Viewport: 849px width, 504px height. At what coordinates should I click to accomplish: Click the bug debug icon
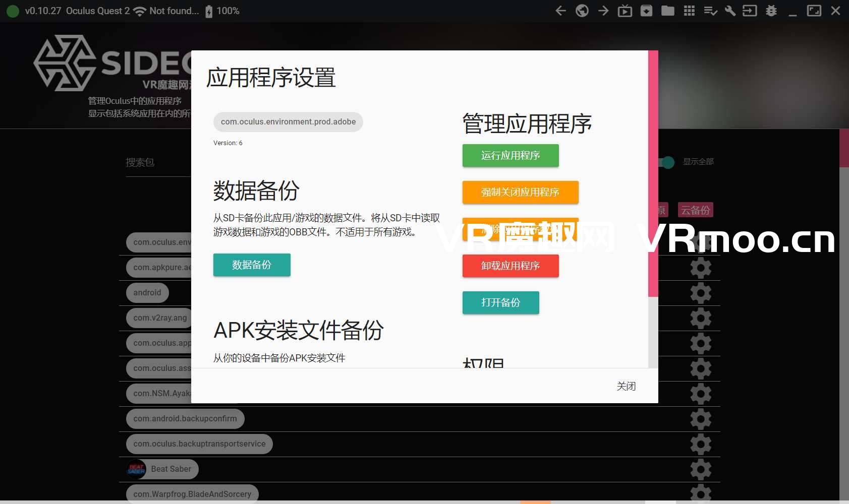point(771,11)
